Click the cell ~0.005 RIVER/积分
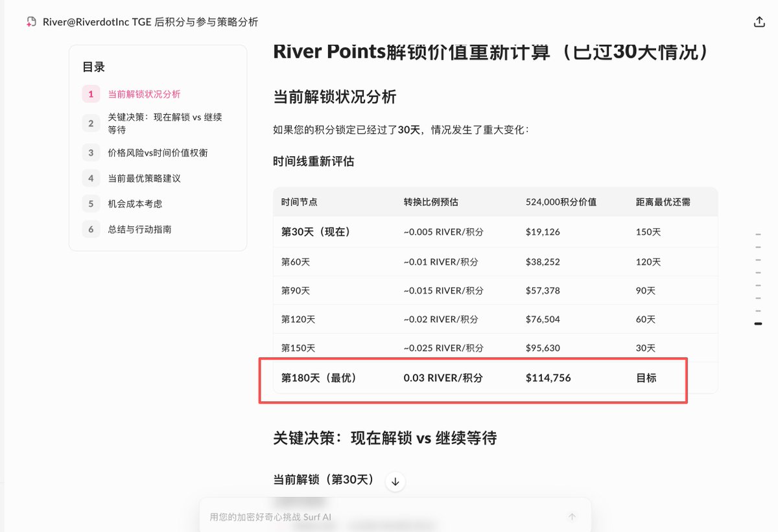Image resolution: width=778 pixels, height=532 pixels. coord(443,232)
